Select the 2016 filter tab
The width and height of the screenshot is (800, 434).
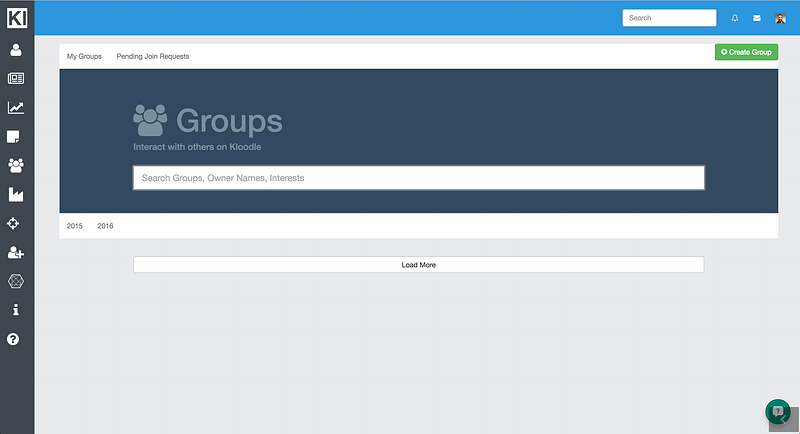[x=105, y=226]
